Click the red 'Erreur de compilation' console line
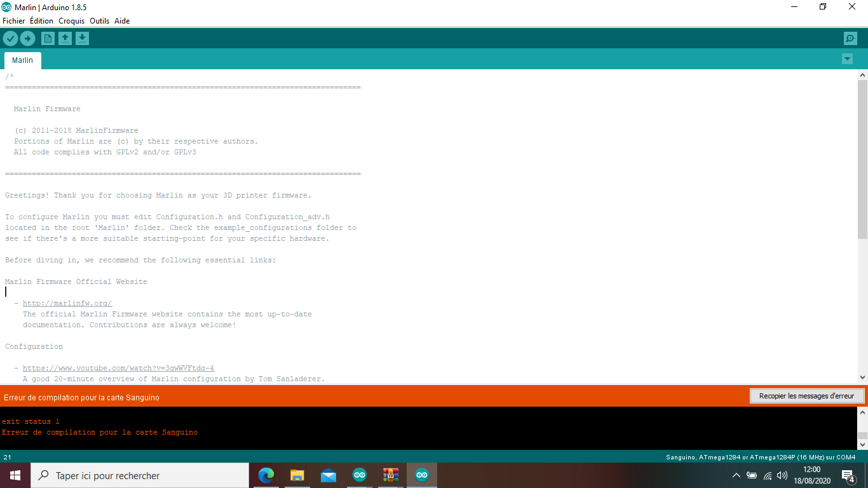 click(100, 432)
